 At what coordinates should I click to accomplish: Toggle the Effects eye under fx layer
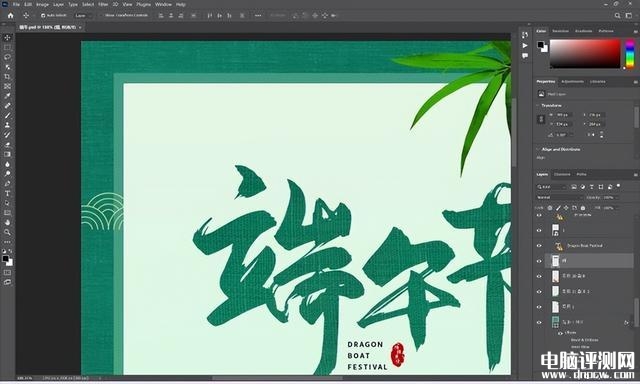tap(560, 333)
